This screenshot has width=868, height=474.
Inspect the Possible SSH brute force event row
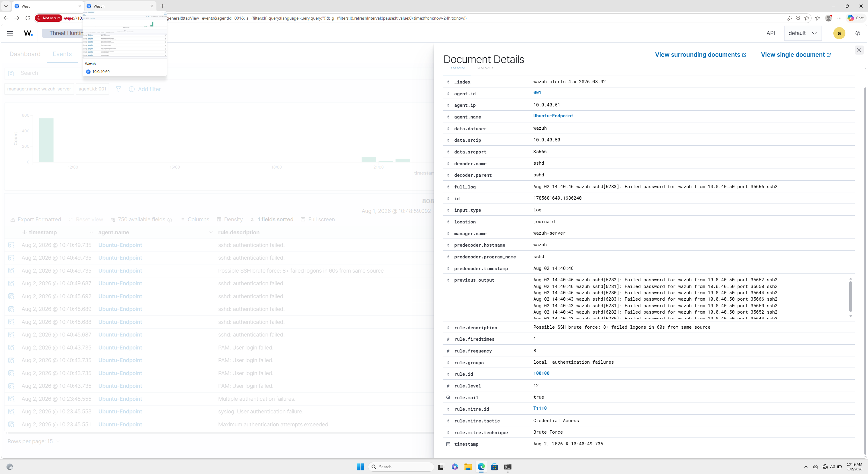[x=11, y=271]
